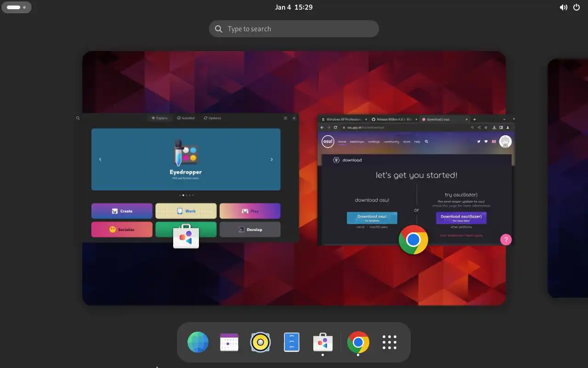This screenshot has height=368, width=588.
Task: Click the search icon in Software window
Action: [x=78, y=118]
